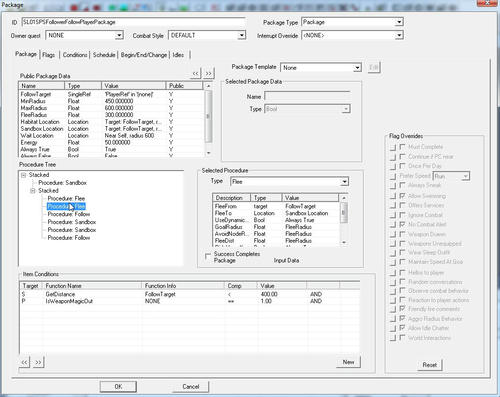Click the Reset button under Flag Overrides

click(430, 365)
